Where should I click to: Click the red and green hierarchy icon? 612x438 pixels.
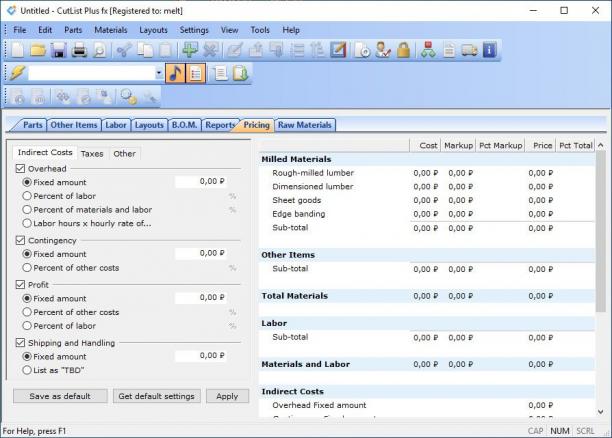click(428, 50)
